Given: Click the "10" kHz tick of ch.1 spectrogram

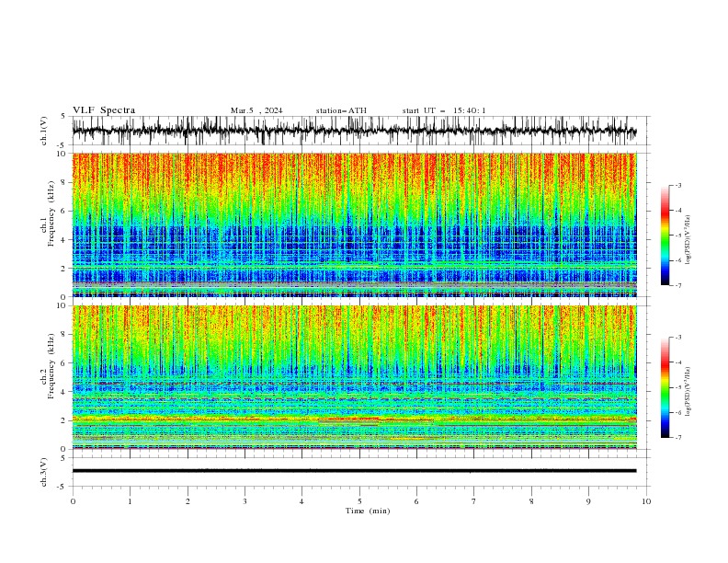Looking at the screenshot, I should click(x=63, y=154).
